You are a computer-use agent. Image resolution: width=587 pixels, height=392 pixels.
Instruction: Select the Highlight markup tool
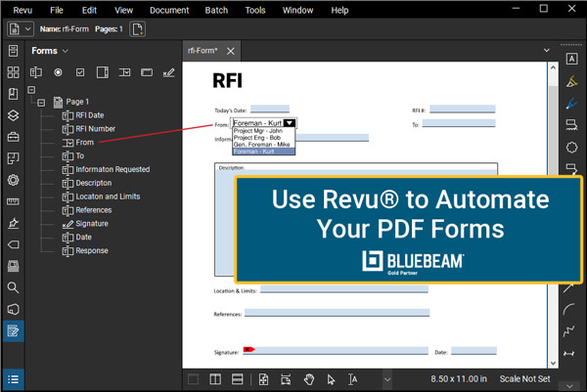[571, 81]
